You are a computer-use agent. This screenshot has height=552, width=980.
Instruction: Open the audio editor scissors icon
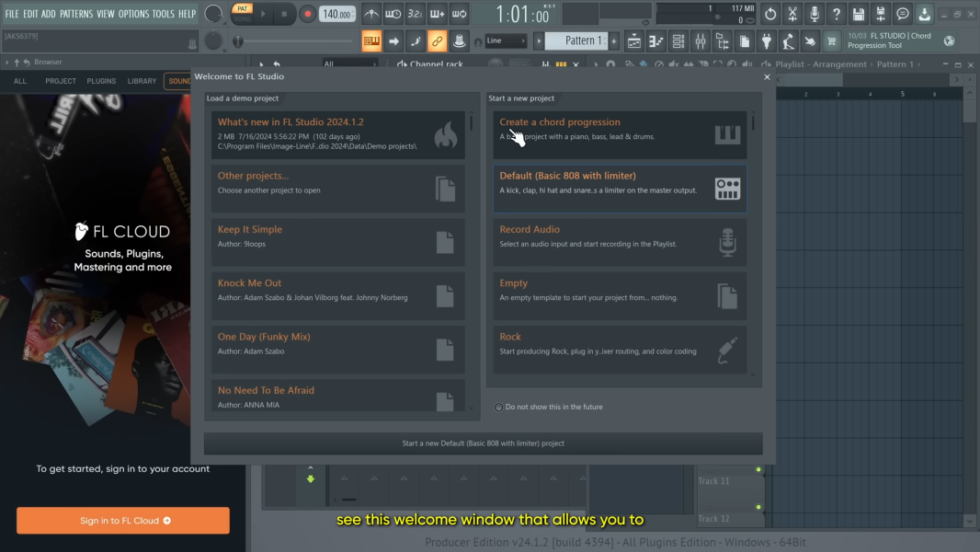click(x=792, y=14)
